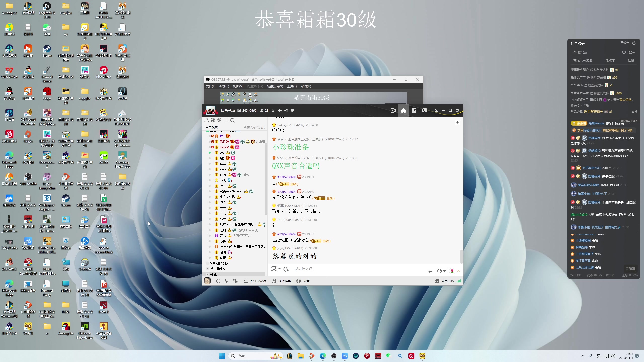Viewport: 644px width, 362px height.
Task: Show hidden icons tray chevron
Action: [x=583, y=356]
